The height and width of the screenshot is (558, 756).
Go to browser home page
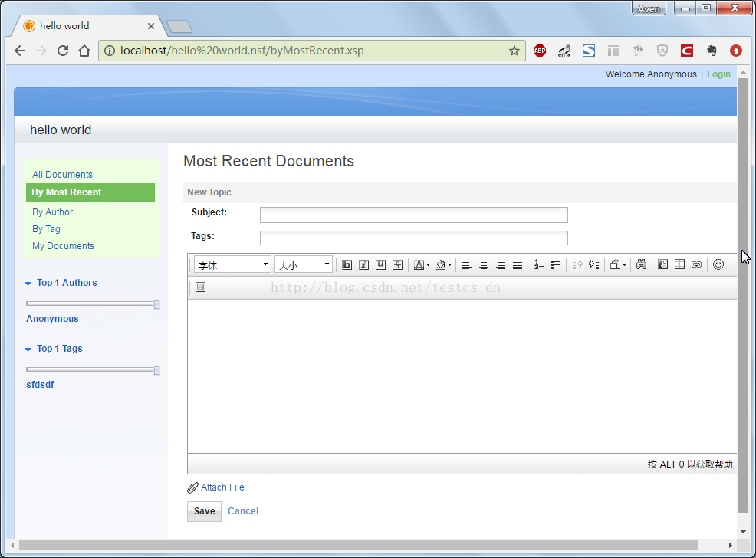pyautogui.click(x=84, y=51)
